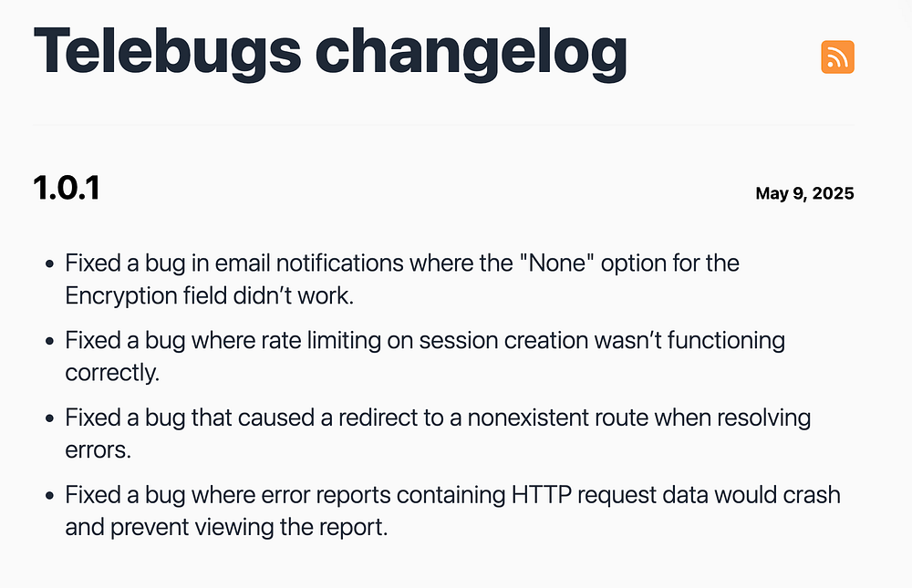Click the word Telebugs in the title

tap(168, 52)
